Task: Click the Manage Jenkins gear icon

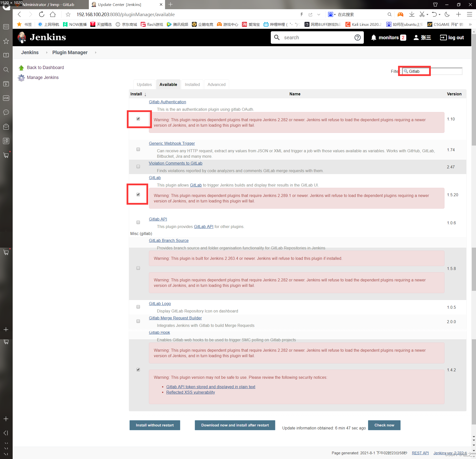Action: coord(21,78)
